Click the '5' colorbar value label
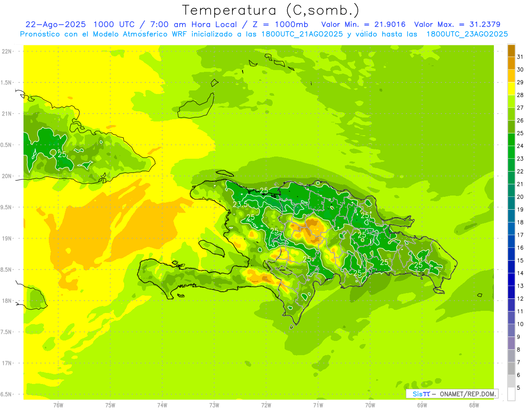532x411 pixels. click(519, 388)
